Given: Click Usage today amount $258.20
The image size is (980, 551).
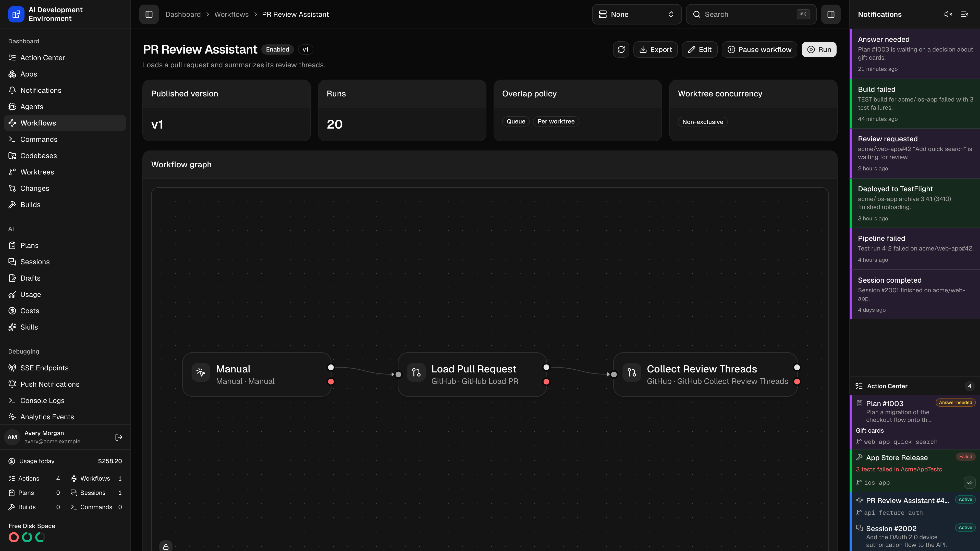Looking at the screenshot, I should (109, 461).
